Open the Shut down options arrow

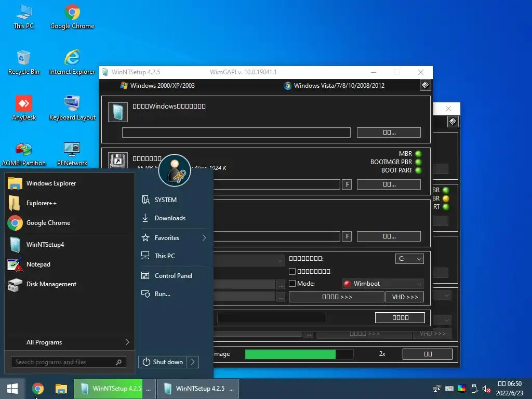[193, 362]
